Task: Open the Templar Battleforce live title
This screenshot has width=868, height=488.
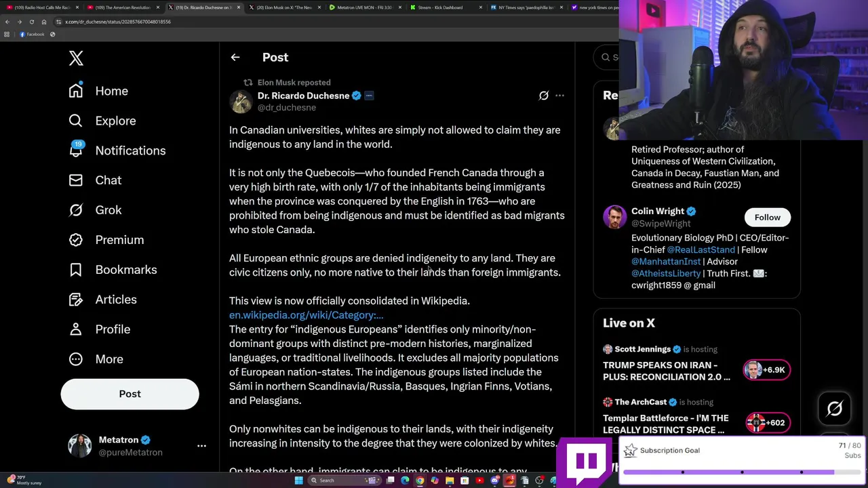Action: tap(666, 424)
